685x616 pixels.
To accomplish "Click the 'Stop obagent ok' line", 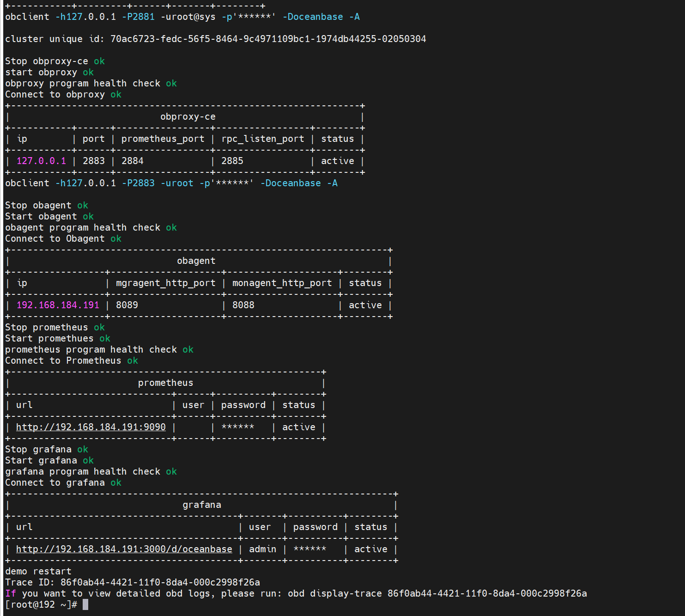I will [47, 205].
